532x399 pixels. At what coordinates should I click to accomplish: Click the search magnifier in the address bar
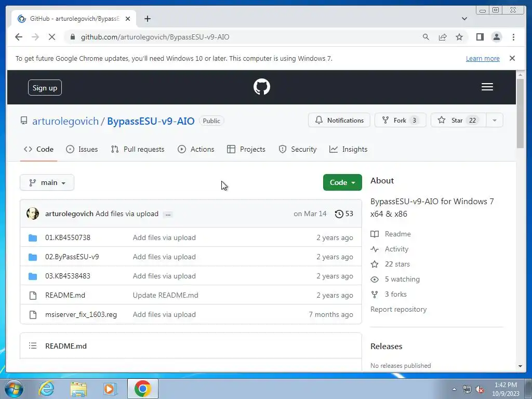pyautogui.click(x=426, y=37)
